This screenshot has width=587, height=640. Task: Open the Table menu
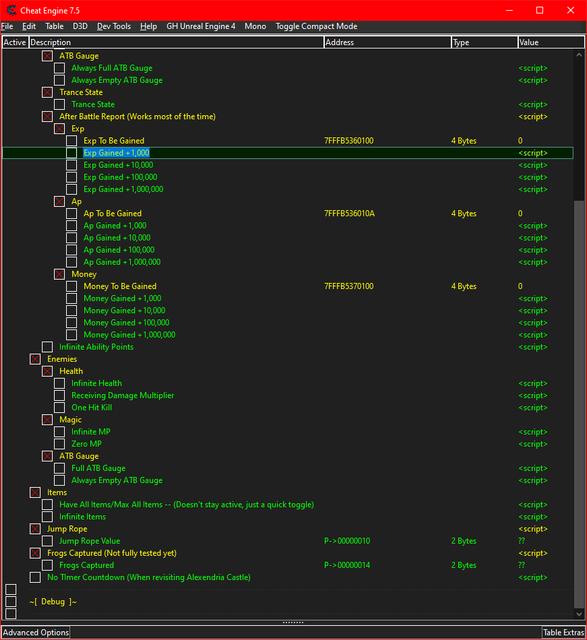(54, 27)
